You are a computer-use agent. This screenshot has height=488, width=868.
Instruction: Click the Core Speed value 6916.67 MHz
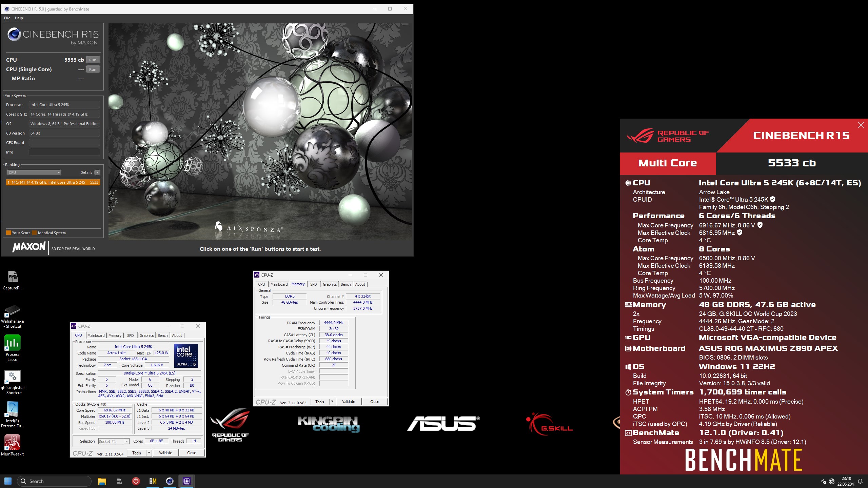[x=115, y=410]
